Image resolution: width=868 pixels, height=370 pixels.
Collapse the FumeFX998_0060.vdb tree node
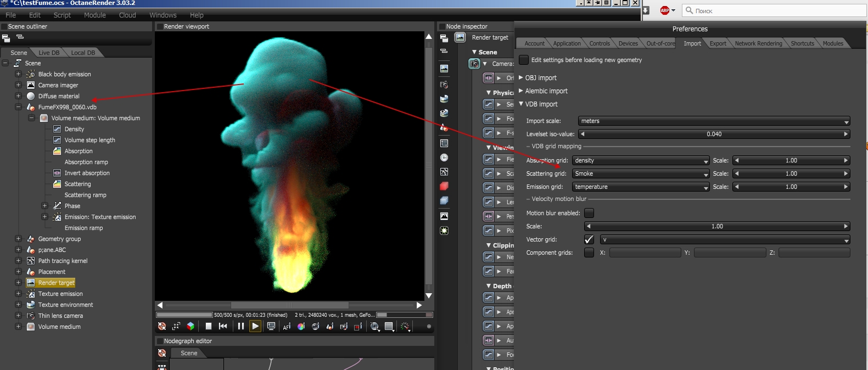pos(18,107)
